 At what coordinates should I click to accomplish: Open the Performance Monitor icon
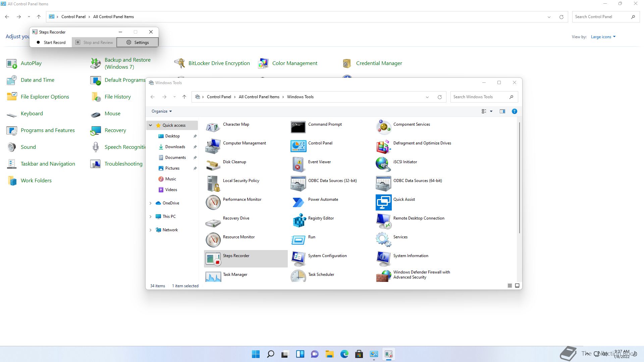(213, 202)
